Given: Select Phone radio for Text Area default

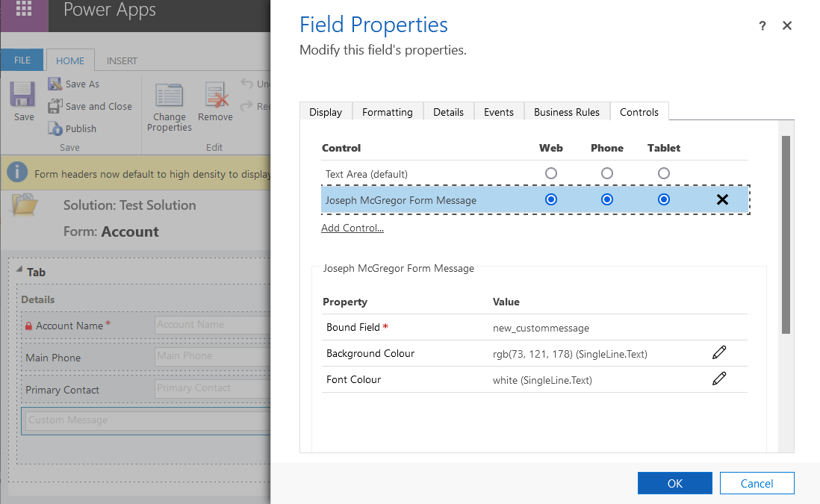Looking at the screenshot, I should click(607, 173).
